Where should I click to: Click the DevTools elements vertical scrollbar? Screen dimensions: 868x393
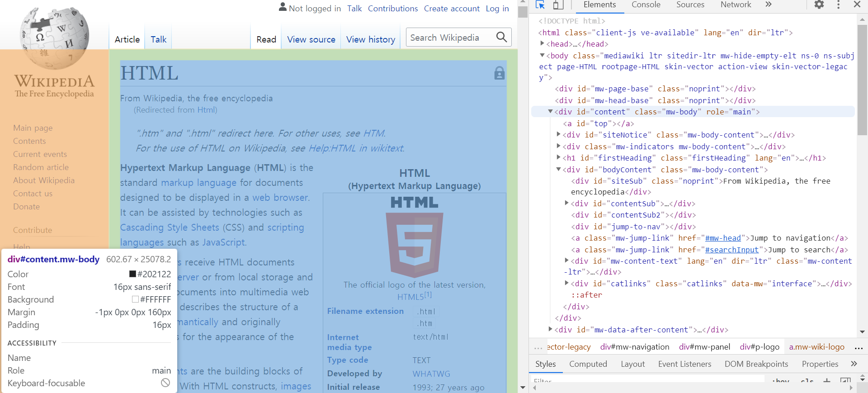click(862, 80)
